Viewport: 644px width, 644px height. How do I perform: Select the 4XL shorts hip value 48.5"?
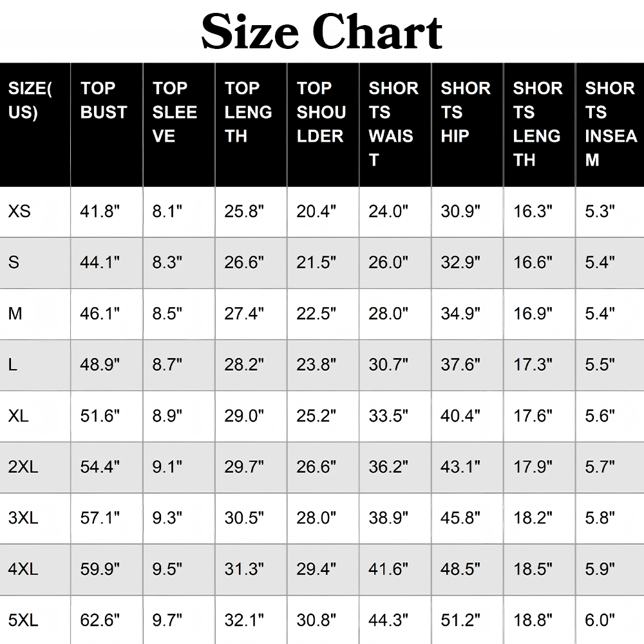click(460, 569)
